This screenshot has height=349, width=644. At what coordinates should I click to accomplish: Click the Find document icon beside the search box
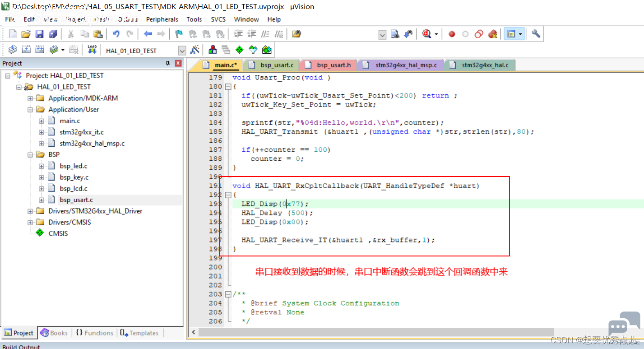(x=395, y=34)
